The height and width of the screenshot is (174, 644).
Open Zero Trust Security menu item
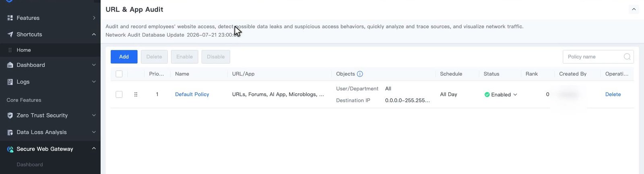(x=42, y=116)
